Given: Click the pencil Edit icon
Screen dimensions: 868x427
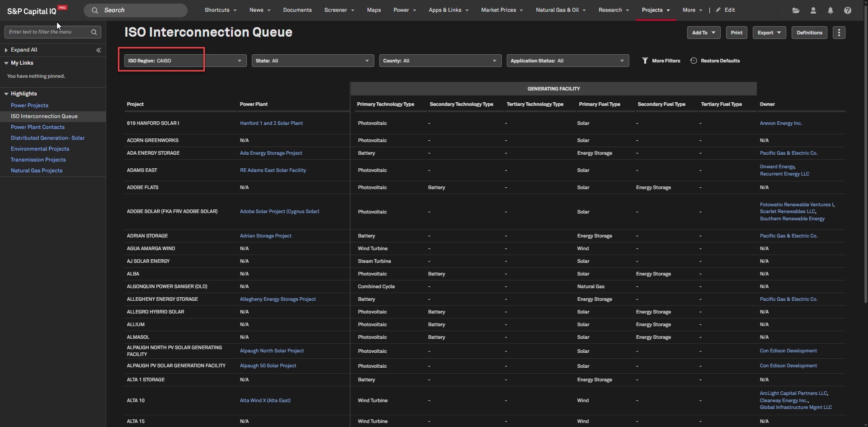Looking at the screenshot, I should coord(718,10).
